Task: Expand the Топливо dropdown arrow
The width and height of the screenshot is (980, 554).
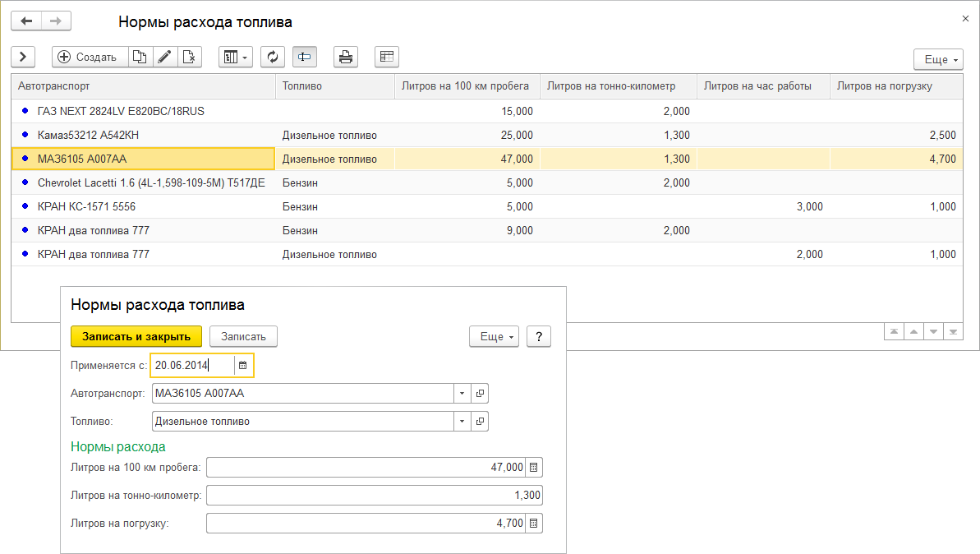Action: (x=462, y=421)
